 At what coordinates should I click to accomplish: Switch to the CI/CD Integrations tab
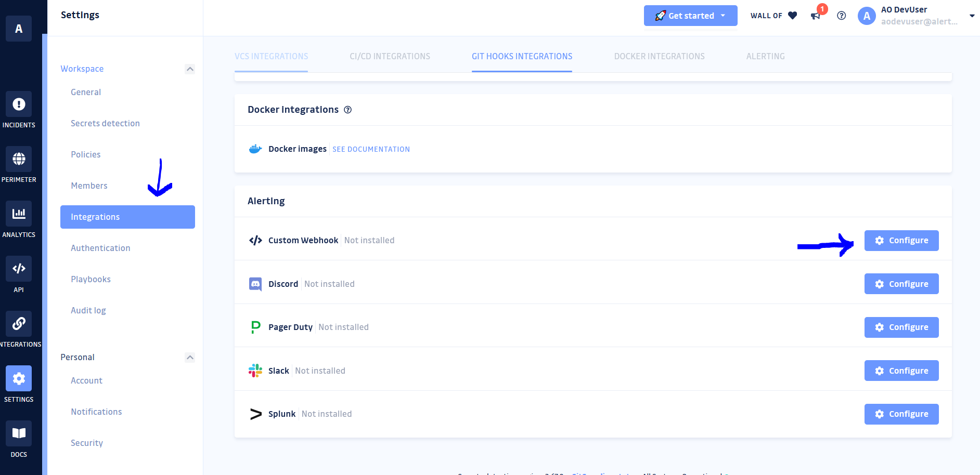click(x=390, y=56)
